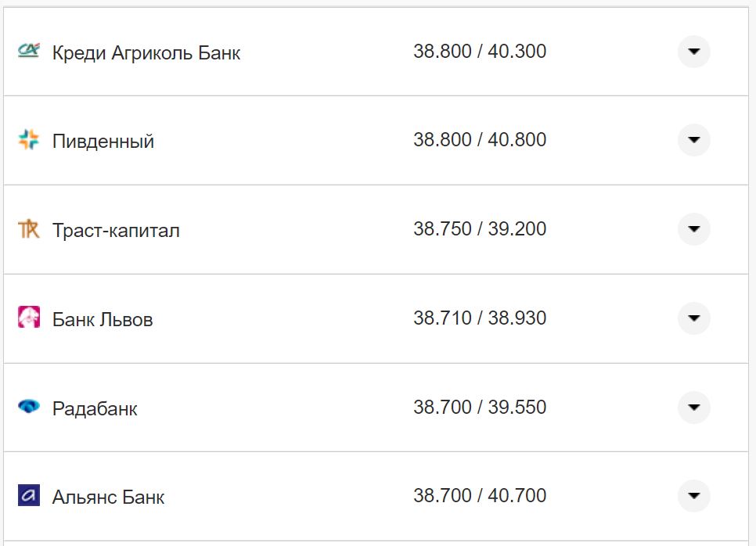756x546 pixels.
Task: Click the Пивденный bank logo icon
Action: (x=28, y=140)
